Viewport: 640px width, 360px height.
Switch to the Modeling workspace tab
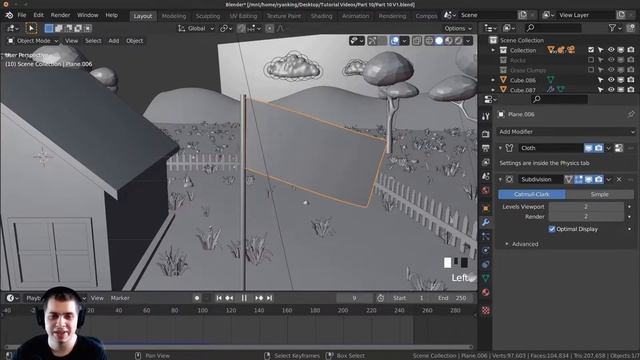174,16
